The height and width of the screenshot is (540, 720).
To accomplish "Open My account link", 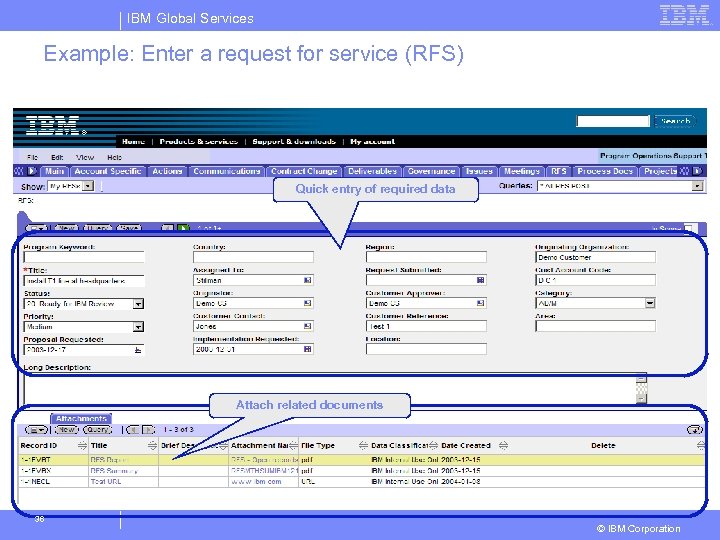I will coord(372,141).
